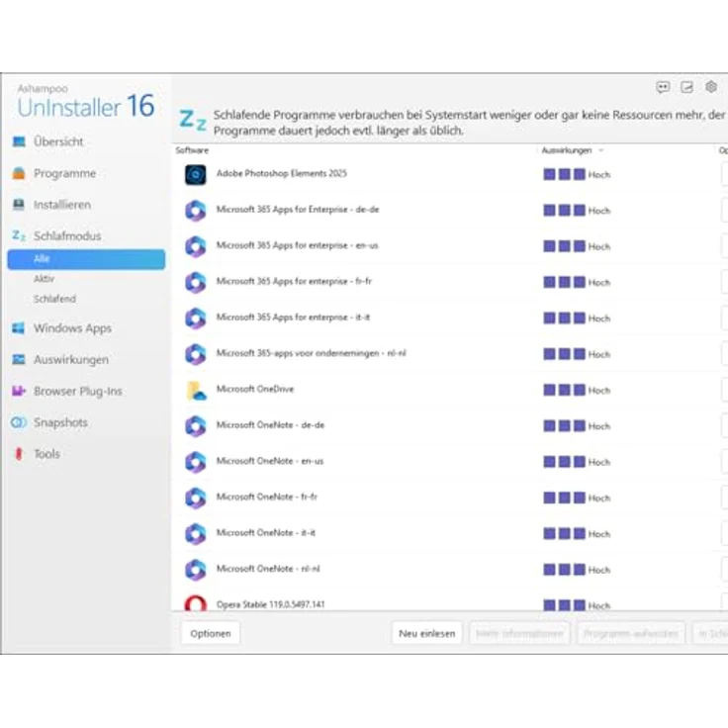The image size is (728, 728).
Task: Select row Microsoft OneNote - de-de
Action: (449, 426)
